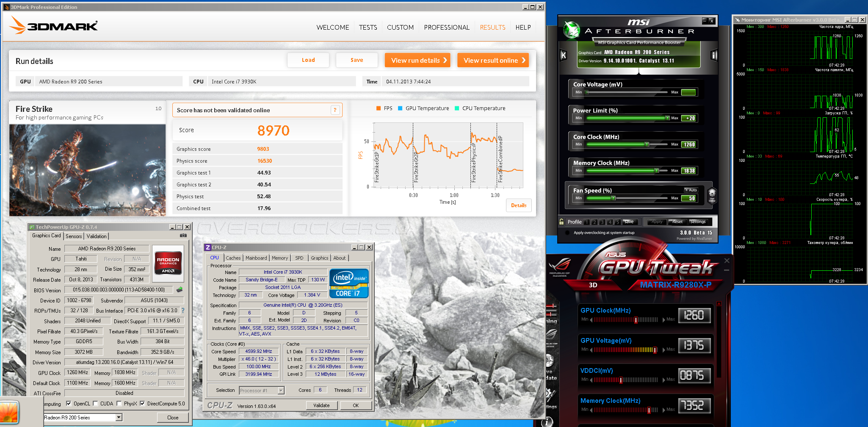Click View run details button
The image size is (868, 427).
click(417, 60)
